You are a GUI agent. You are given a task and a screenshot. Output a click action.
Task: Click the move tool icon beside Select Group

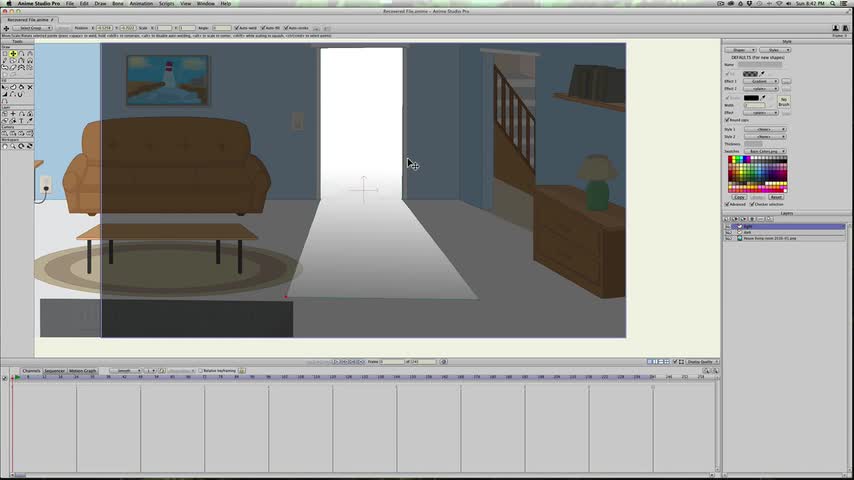(x=6, y=28)
